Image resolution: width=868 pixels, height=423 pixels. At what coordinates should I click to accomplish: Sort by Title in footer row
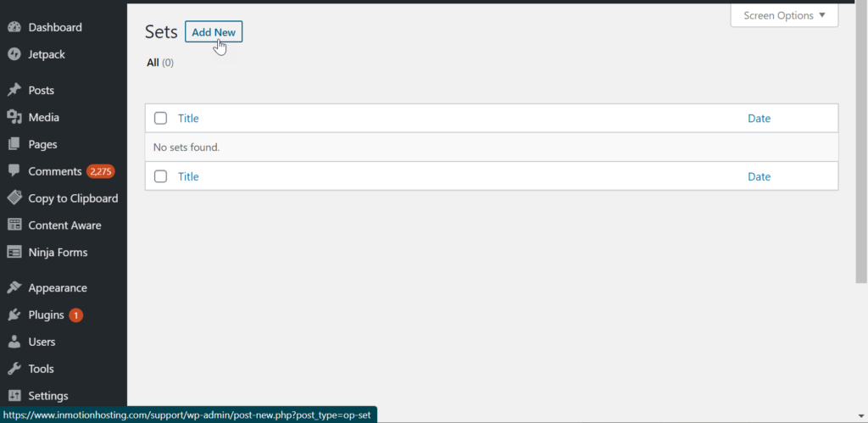pos(188,176)
